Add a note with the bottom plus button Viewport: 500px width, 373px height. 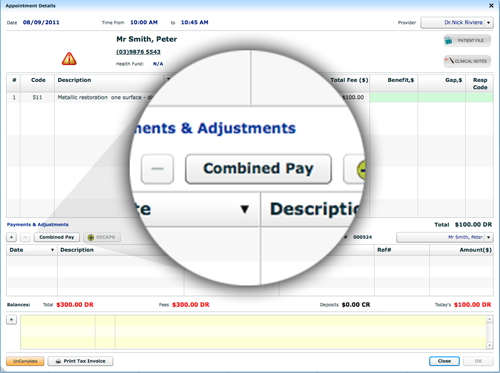coord(11,320)
